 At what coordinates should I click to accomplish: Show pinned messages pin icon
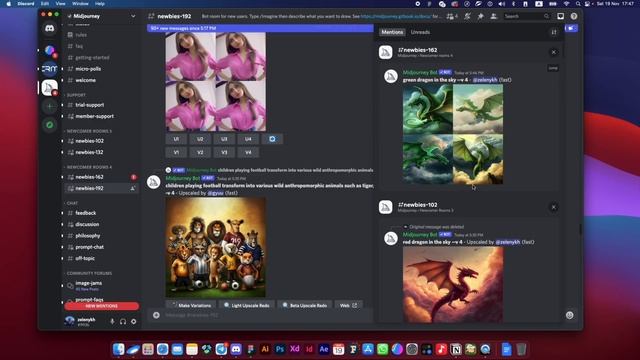480,16
